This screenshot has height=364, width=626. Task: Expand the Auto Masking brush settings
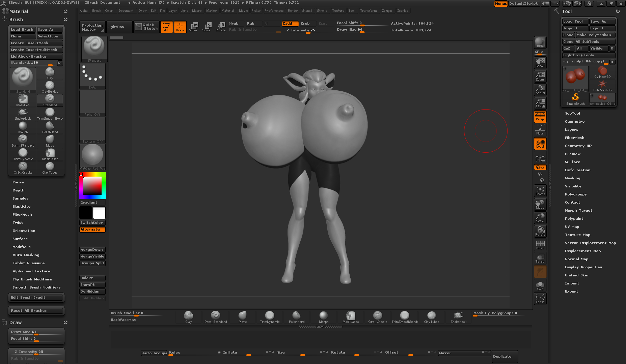(x=26, y=255)
